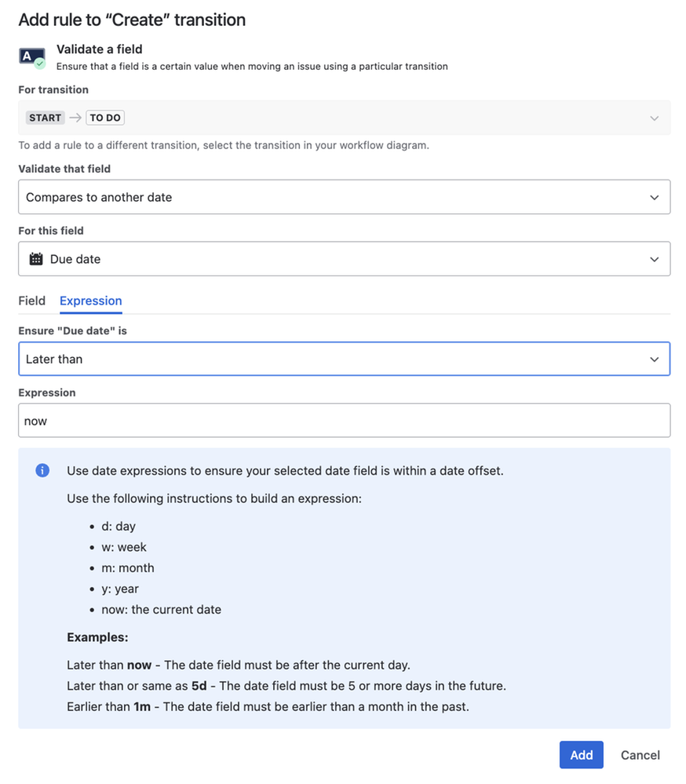Screen dimensions: 686x784
Task: Click the chevron arrow on the Later than field
Action: pos(654,359)
